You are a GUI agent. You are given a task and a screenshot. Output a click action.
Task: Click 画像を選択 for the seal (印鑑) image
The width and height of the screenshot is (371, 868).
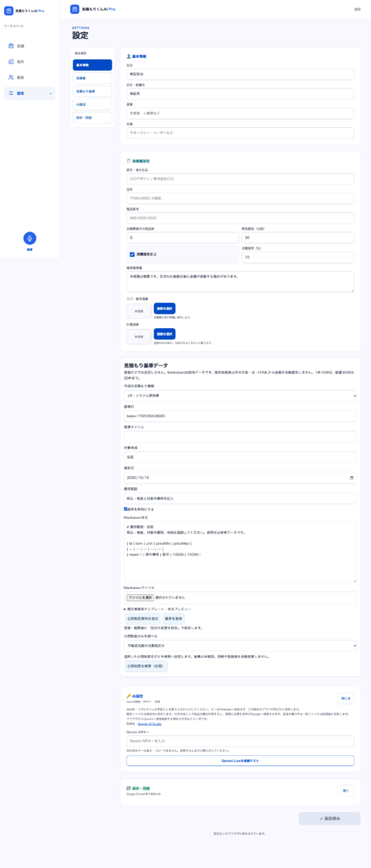pos(164,334)
